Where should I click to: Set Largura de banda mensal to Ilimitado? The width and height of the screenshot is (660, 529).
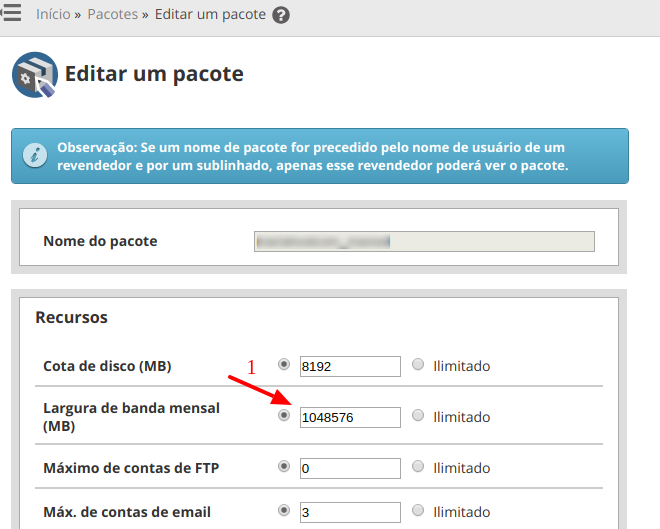click(418, 416)
